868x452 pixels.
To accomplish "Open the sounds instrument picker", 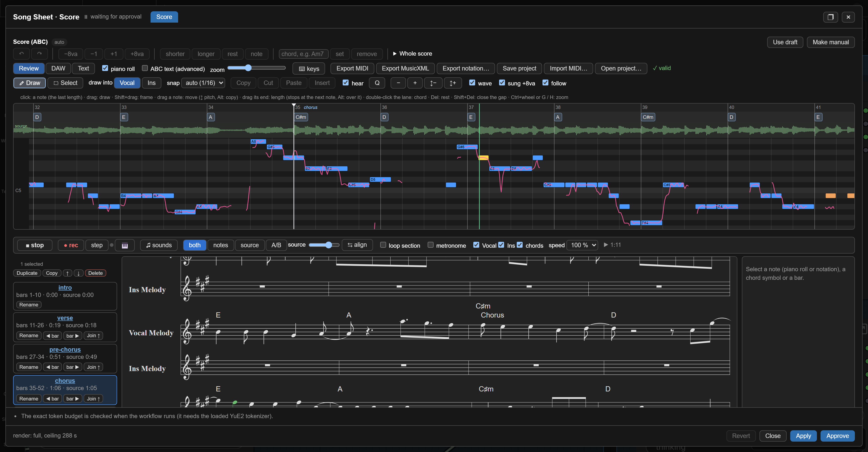I will pyautogui.click(x=159, y=245).
